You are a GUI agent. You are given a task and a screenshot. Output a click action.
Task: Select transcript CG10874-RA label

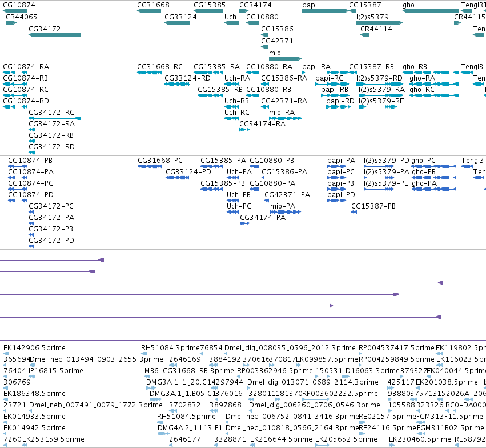tap(26, 67)
